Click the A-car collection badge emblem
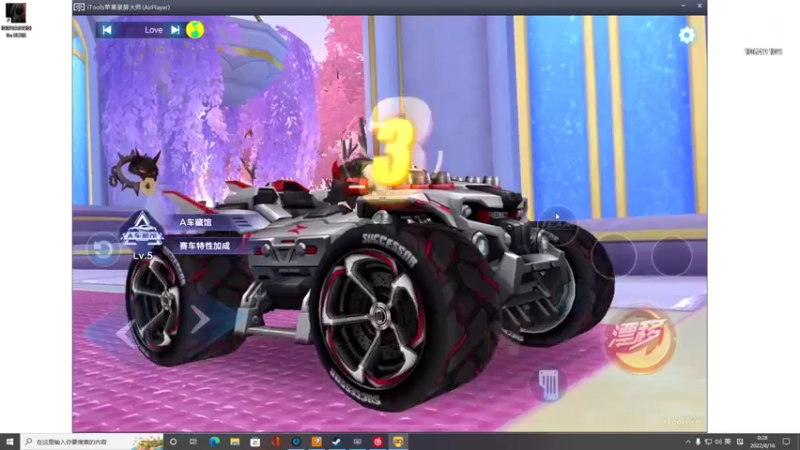The image size is (800, 450). [141, 229]
